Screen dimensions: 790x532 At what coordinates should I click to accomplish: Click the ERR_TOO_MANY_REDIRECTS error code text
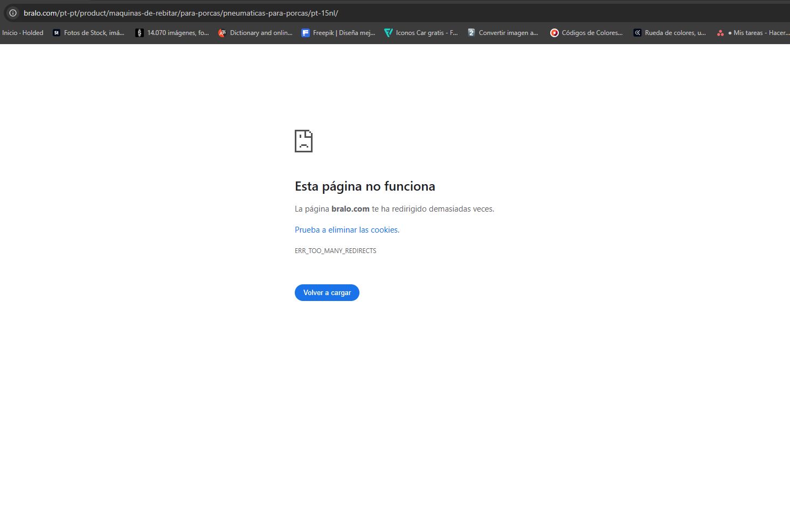(x=336, y=251)
